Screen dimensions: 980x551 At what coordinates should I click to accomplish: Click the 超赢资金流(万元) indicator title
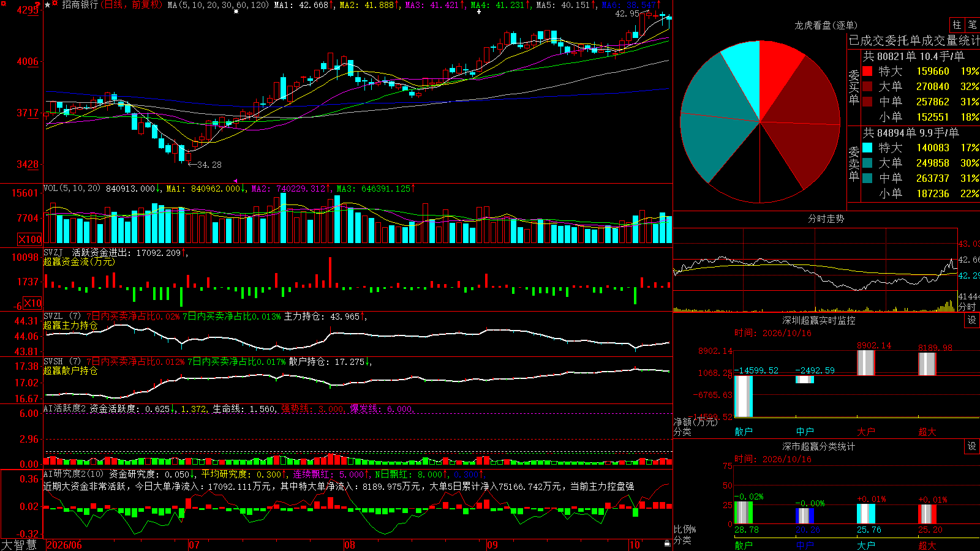pos(79,262)
